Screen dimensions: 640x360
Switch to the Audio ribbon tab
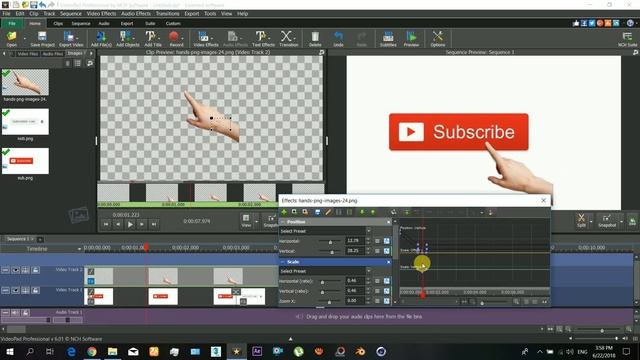[104, 23]
